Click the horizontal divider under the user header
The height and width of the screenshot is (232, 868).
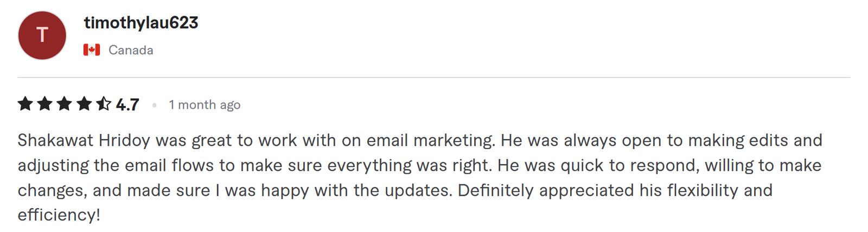tap(434, 78)
